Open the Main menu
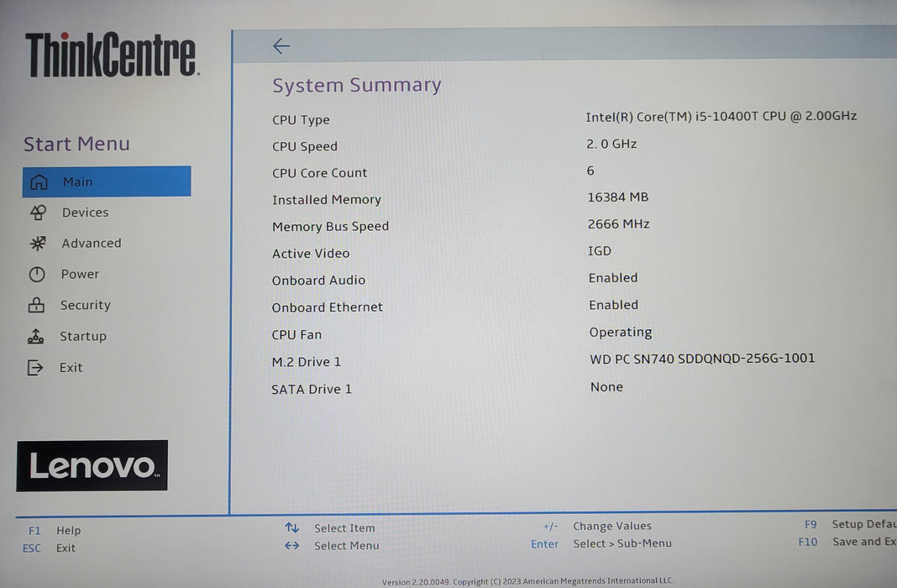 pyautogui.click(x=107, y=181)
